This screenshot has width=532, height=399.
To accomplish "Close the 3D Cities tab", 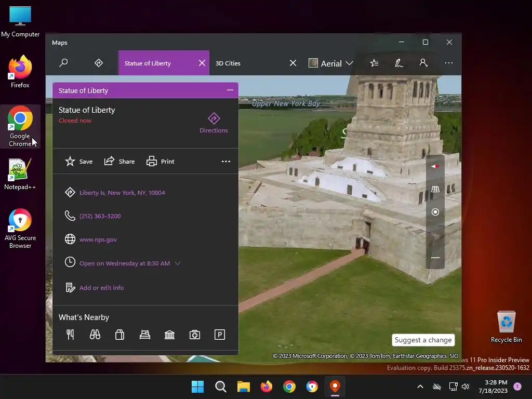I will coord(293,63).
